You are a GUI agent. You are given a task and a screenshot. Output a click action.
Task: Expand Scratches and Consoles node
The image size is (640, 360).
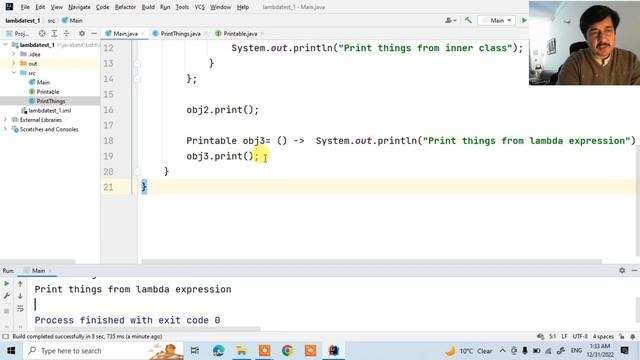[5, 129]
